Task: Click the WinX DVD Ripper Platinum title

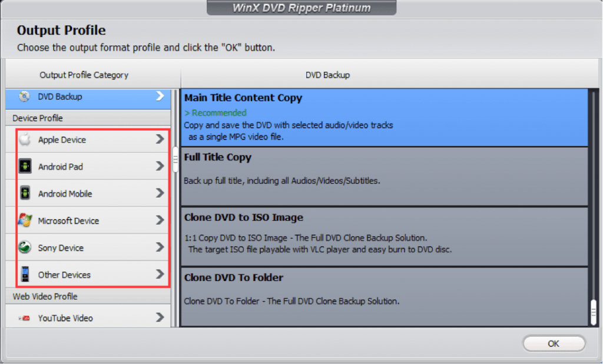Action: coord(301,8)
